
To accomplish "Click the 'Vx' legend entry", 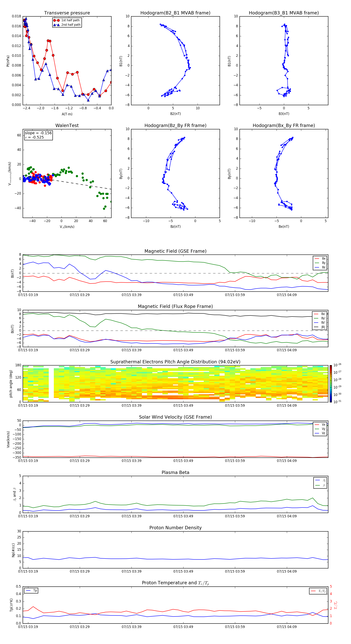I will click(x=320, y=424).
